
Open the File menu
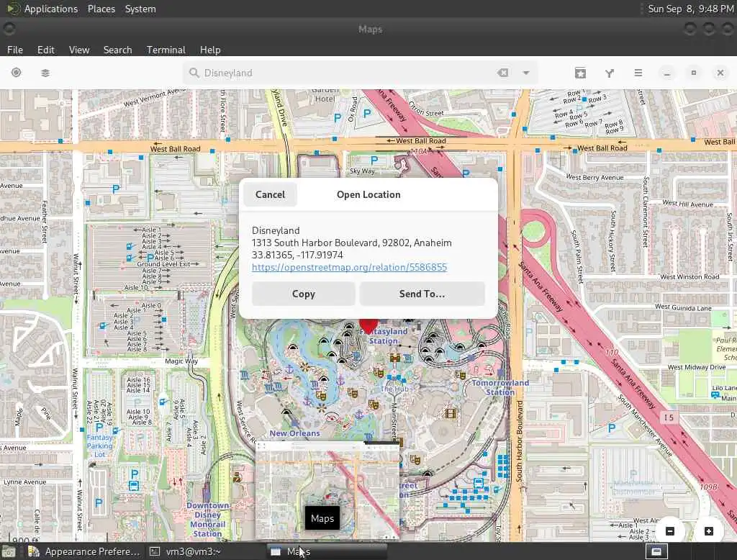click(x=15, y=50)
